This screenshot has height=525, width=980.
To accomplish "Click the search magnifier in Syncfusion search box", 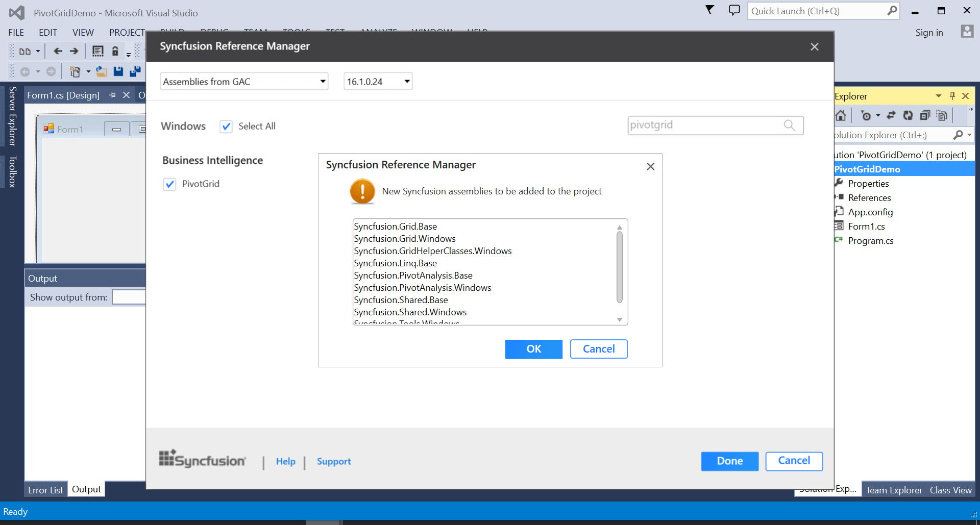I will [x=790, y=126].
